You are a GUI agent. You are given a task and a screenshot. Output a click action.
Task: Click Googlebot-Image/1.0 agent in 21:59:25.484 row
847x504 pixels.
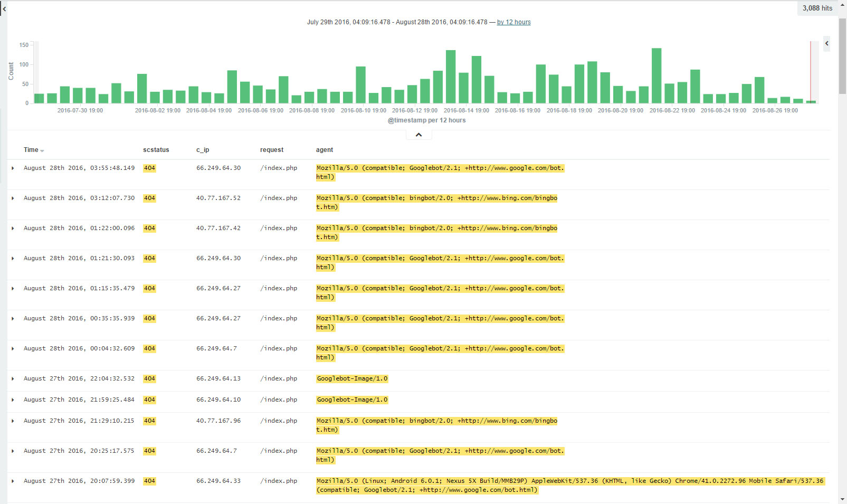click(x=352, y=400)
